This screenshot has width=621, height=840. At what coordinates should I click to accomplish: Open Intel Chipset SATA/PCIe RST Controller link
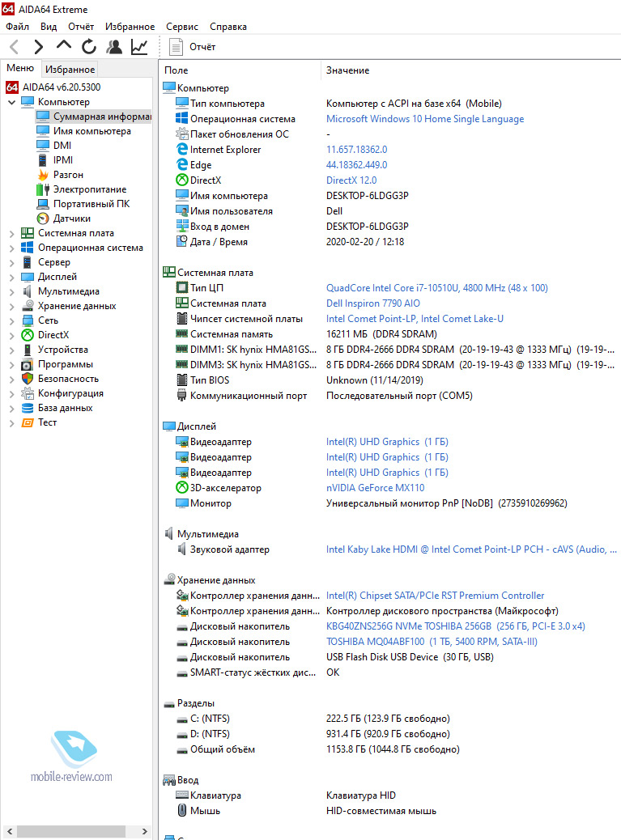pyautogui.click(x=435, y=596)
